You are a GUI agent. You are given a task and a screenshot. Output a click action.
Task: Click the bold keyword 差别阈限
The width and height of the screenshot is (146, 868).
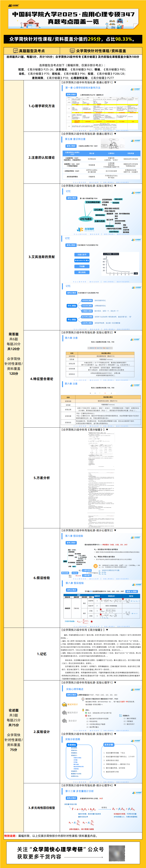[x=38, y=78]
